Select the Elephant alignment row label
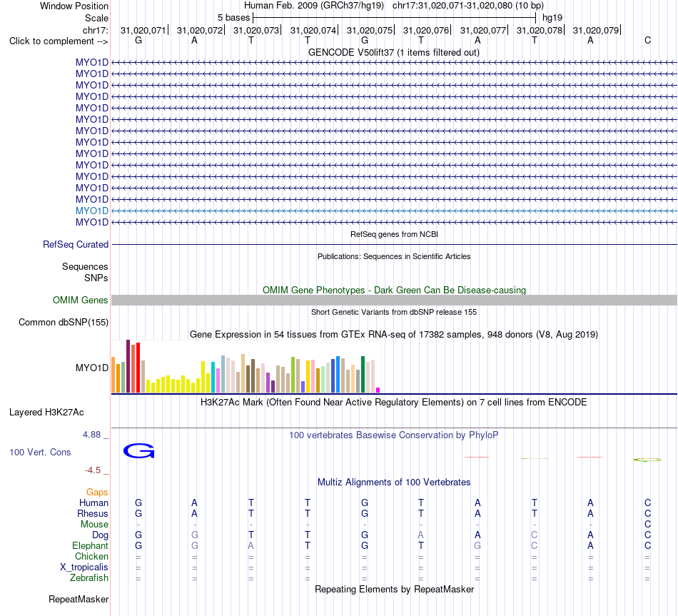The height and width of the screenshot is (616, 678). 90,545
